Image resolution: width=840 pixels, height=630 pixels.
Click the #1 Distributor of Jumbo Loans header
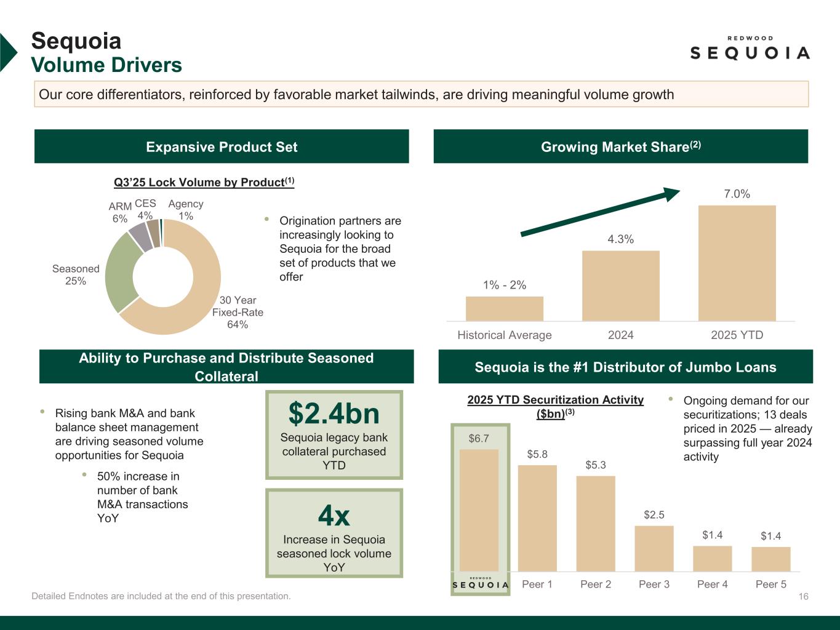click(625, 367)
